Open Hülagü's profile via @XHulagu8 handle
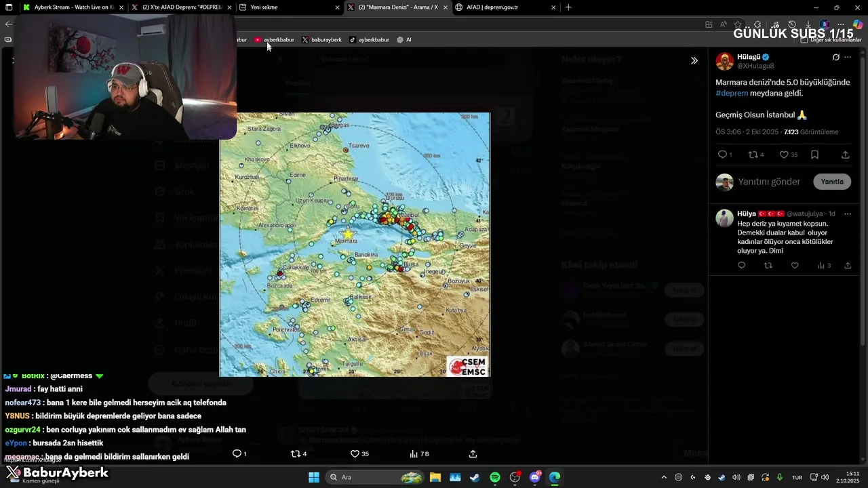Screen dimensions: 868x488 pos(755,66)
